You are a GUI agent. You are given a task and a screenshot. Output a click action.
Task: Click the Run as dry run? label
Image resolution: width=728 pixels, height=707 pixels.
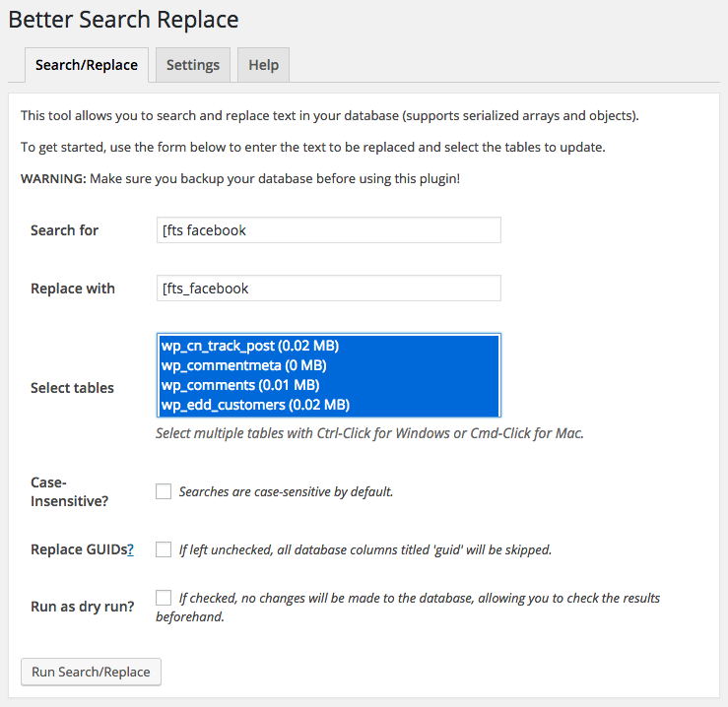(x=82, y=607)
